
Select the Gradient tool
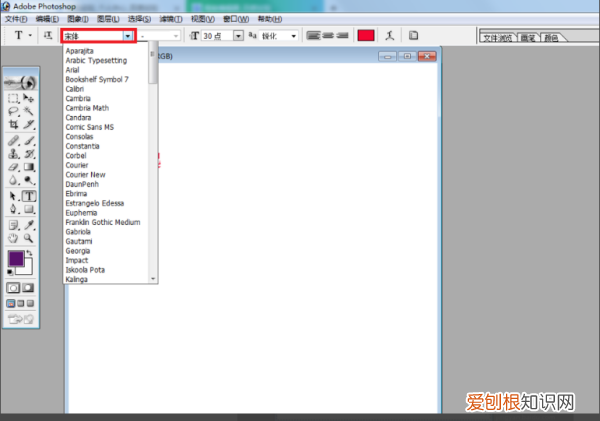[28, 167]
